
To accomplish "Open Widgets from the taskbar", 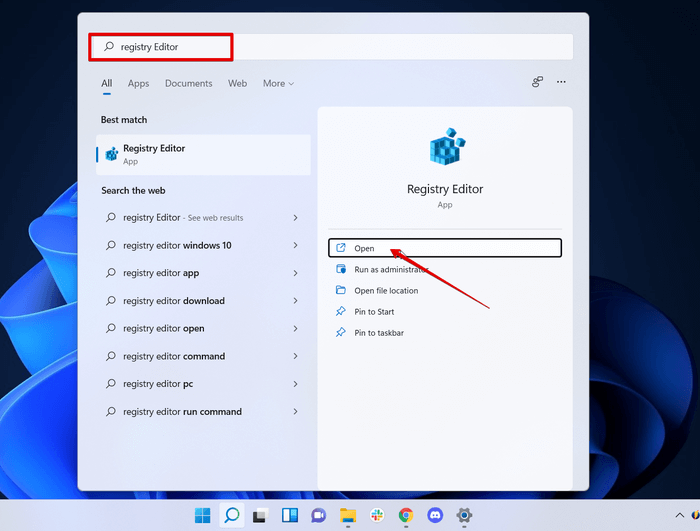I will [290, 515].
